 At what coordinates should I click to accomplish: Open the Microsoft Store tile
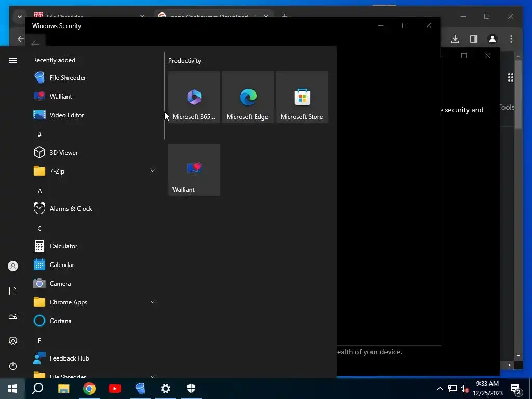click(302, 97)
